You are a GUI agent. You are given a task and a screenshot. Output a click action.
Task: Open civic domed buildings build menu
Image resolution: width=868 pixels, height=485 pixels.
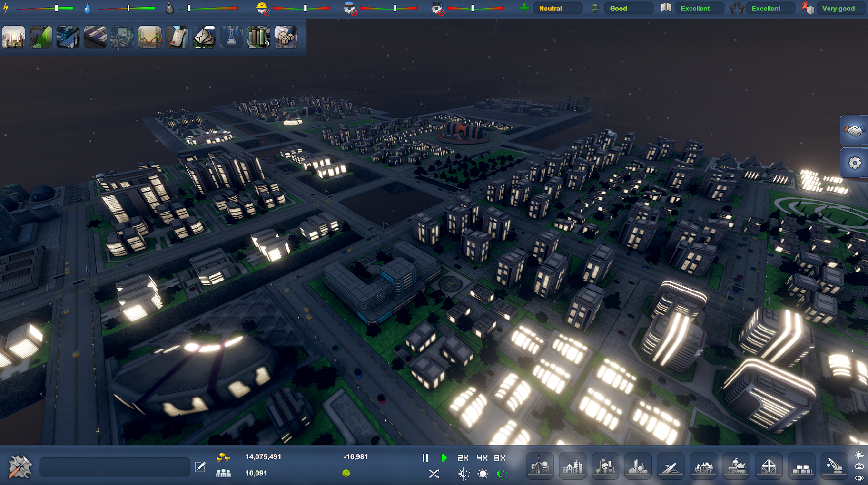point(736,466)
